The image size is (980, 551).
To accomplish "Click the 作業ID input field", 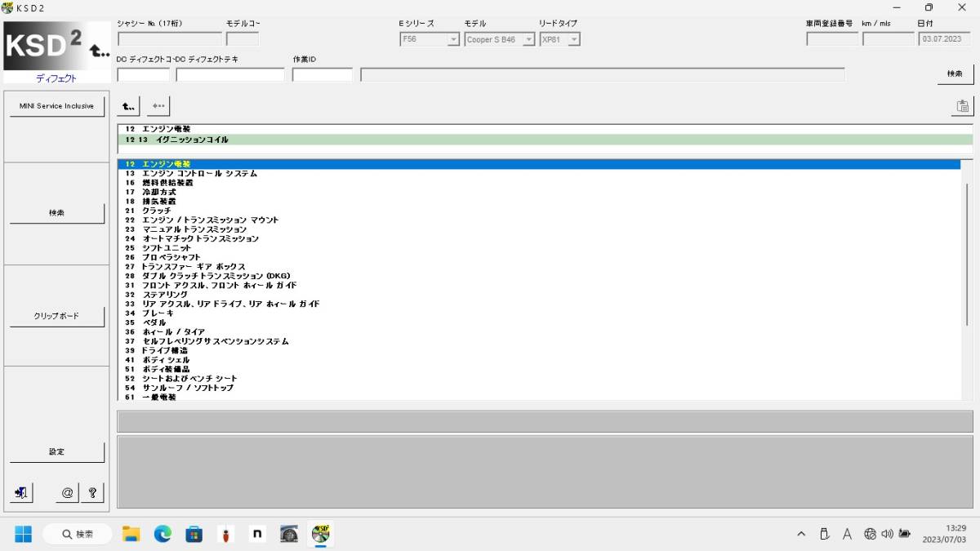I will point(322,75).
